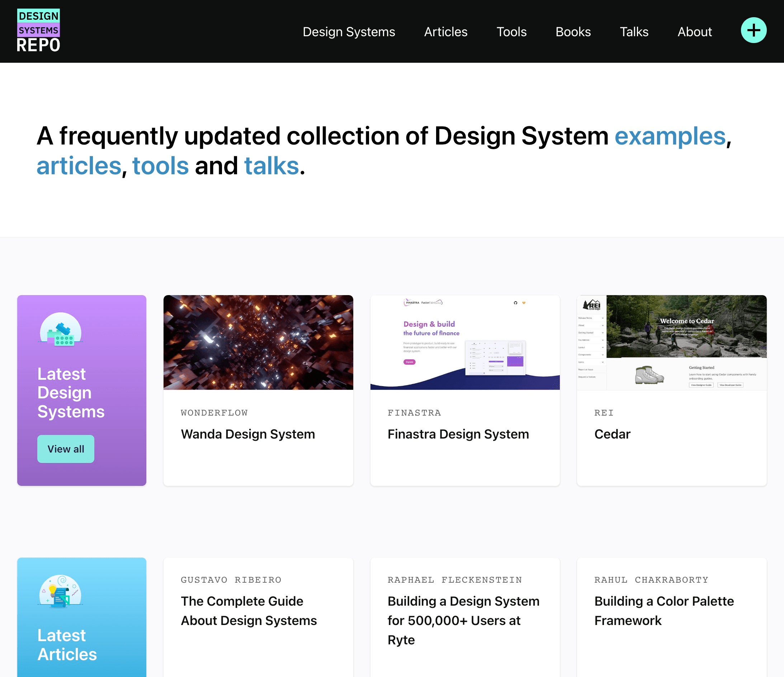Viewport: 784px width, 677px height.
Task: Click the green plus submit button
Action: (754, 30)
